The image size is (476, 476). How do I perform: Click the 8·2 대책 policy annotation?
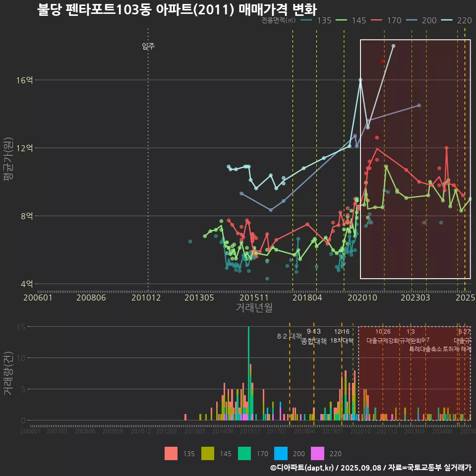pos(289,336)
